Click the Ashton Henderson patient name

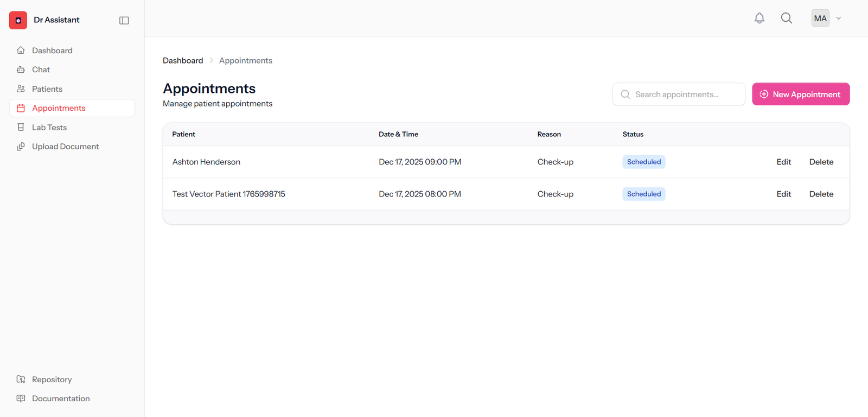click(x=206, y=162)
